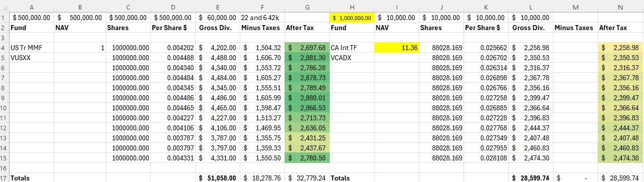Select per share value 0.025662
Viewport: 644px width, 182px height.
pyautogui.click(x=486, y=48)
